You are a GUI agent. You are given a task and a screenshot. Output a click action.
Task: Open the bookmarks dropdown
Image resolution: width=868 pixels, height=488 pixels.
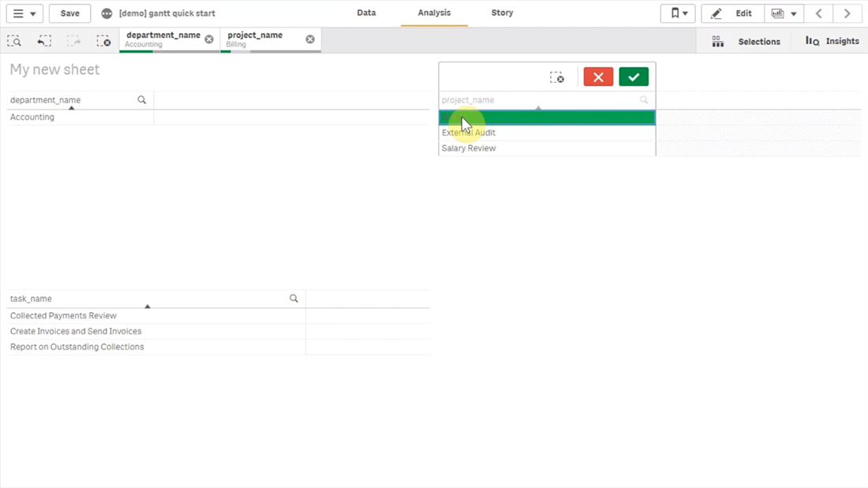(677, 13)
